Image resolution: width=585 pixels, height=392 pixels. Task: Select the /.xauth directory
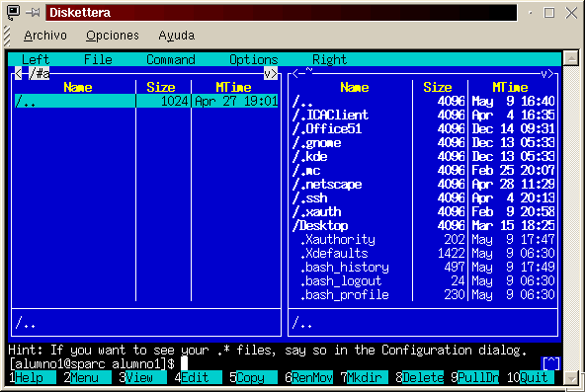tap(423, 211)
